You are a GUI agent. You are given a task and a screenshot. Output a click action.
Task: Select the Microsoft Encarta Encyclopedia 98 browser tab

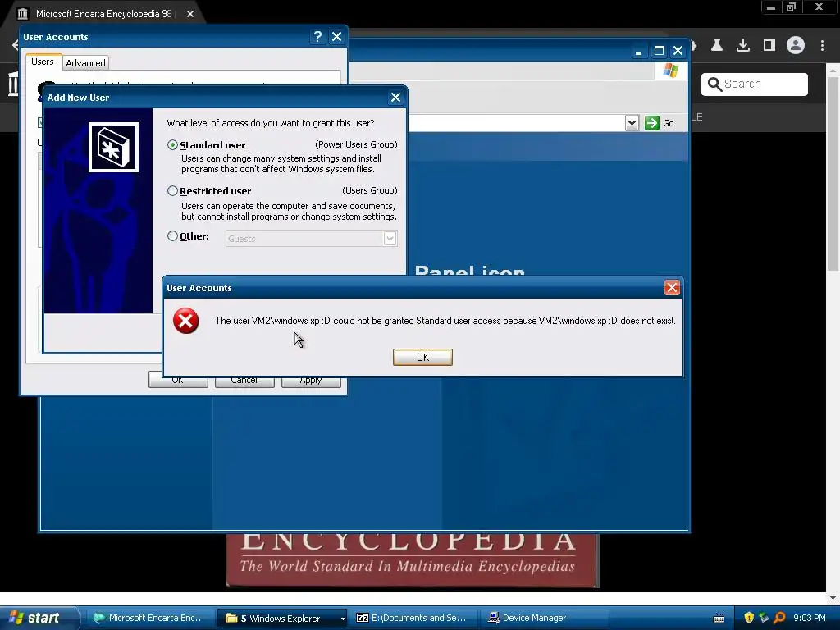[103, 14]
